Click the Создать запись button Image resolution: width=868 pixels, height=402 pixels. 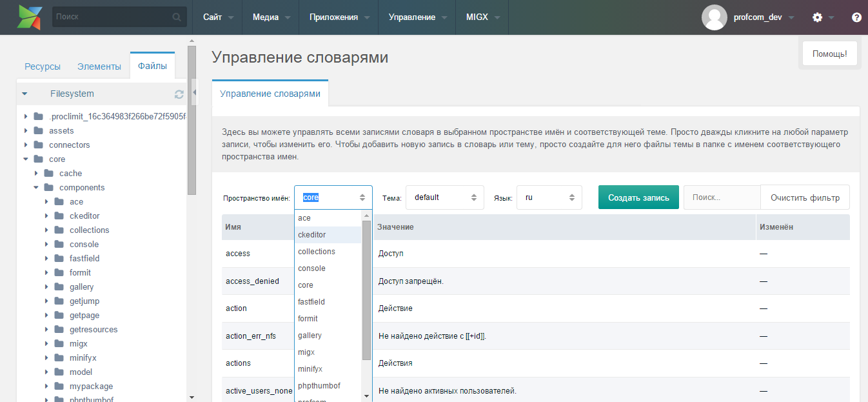638,197
